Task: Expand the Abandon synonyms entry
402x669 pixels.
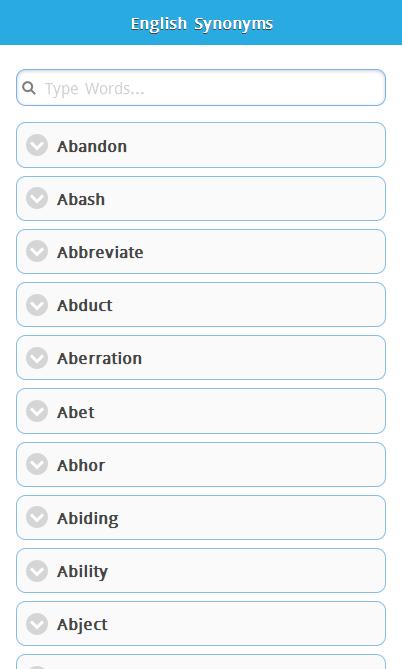Action: pos(201,145)
